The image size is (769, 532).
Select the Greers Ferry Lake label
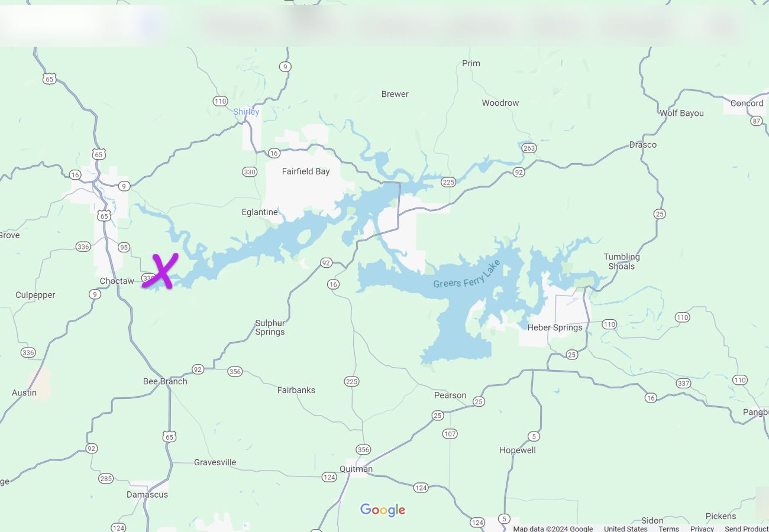467,274
